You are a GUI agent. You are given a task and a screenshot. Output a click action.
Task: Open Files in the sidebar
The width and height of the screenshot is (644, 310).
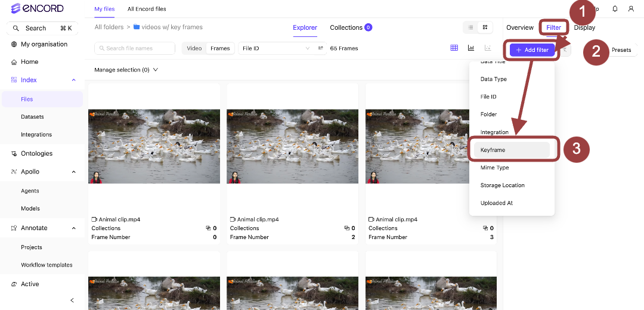pos(42,99)
